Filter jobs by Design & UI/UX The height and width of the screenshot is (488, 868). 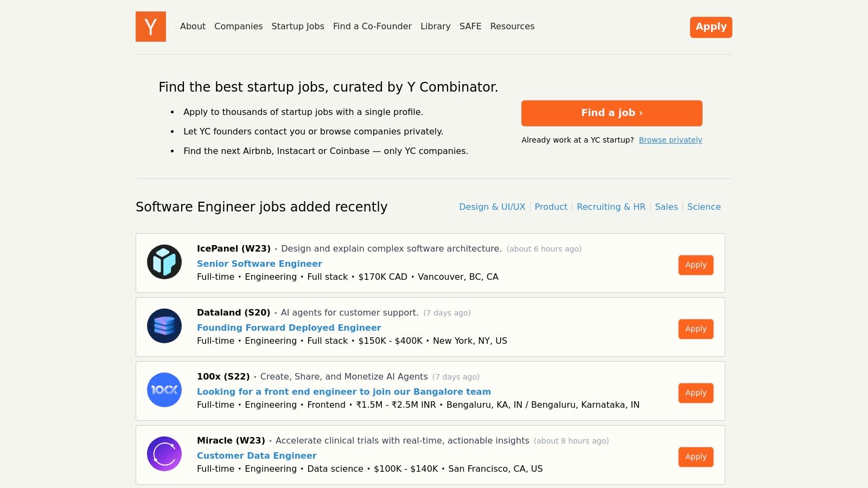coord(492,207)
